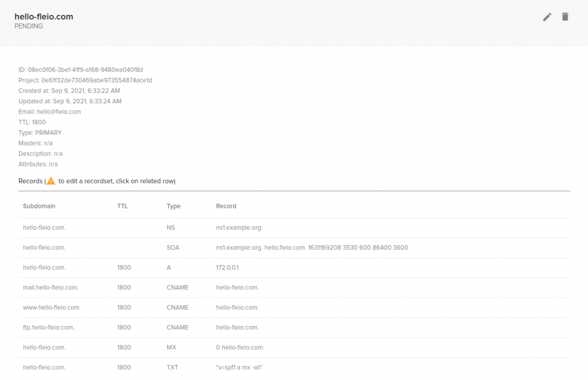Click the Description: n/a line
The height and width of the screenshot is (380, 588).
(41, 154)
